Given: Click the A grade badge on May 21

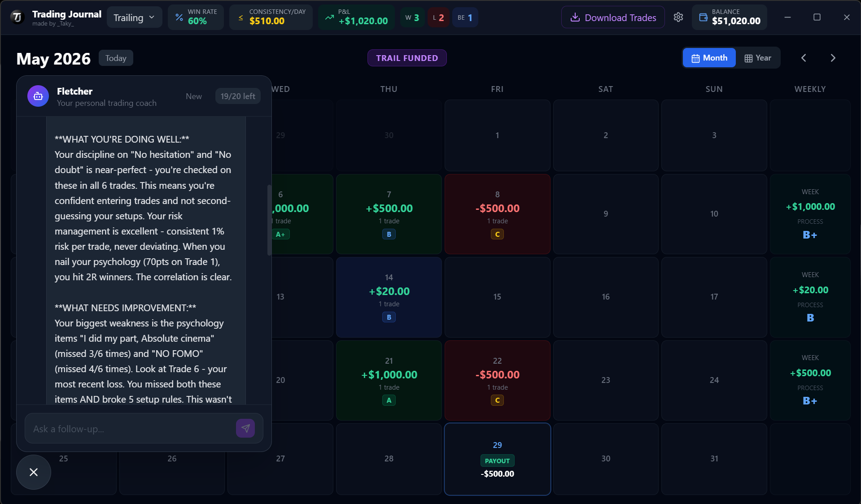Looking at the screenshot, I should click(x=389, y=400).
